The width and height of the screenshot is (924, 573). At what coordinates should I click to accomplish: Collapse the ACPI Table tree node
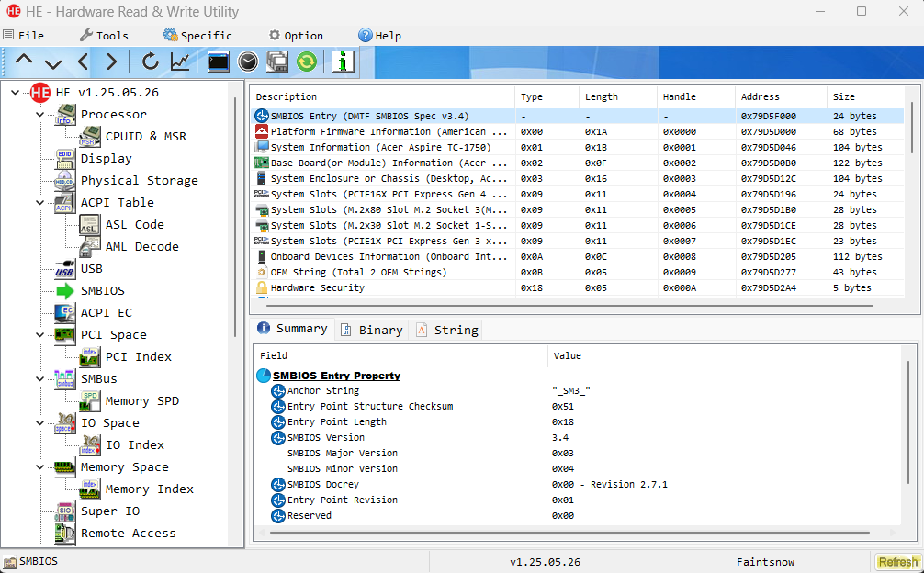[39, 203]
